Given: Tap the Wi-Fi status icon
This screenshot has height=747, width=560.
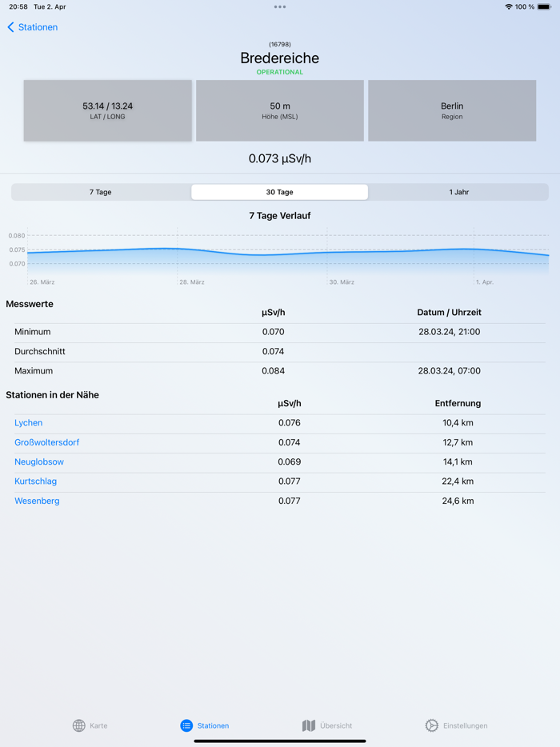Looking at the screenshot, I should pos(509,6).
